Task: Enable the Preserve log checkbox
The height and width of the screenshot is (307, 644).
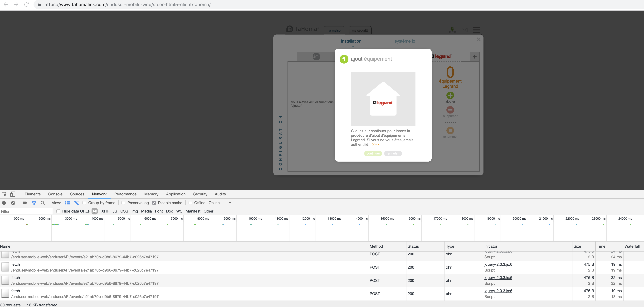Action: [x=123, y=203]
